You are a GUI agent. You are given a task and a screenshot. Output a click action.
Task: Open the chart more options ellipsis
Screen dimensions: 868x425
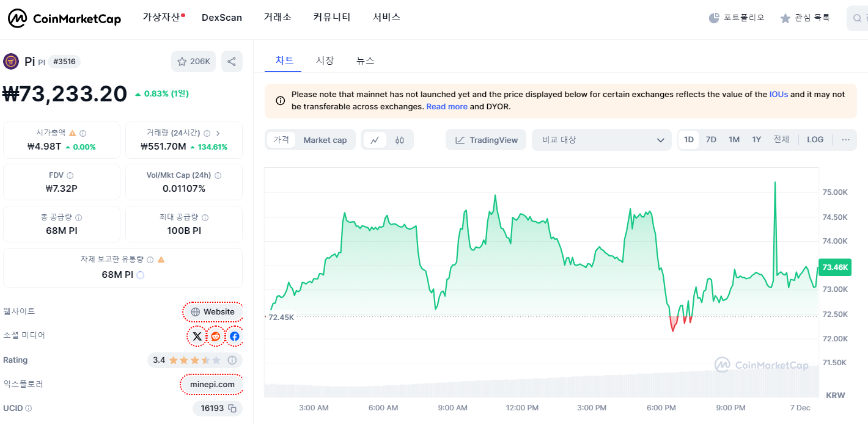[846, 140]
